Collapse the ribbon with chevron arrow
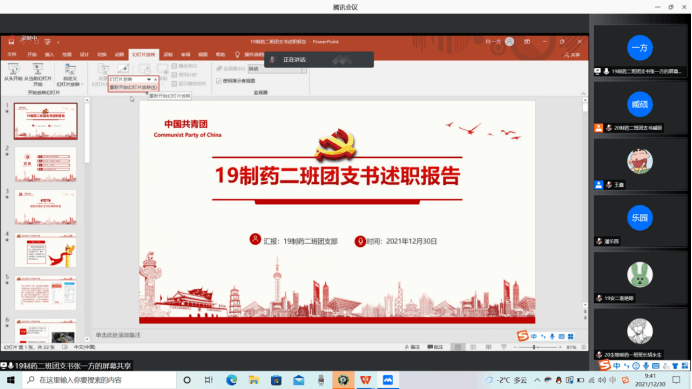 click(x=583, y=94)
